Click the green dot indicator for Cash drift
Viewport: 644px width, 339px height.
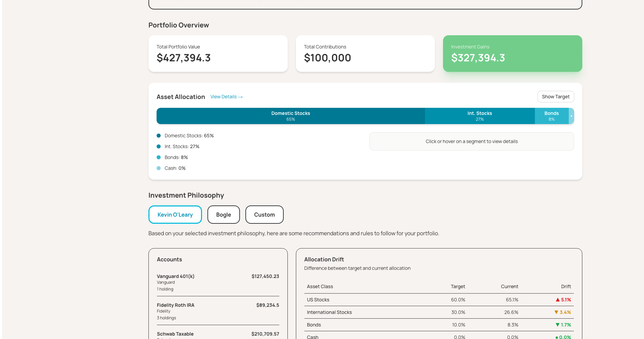coord(556,337)
